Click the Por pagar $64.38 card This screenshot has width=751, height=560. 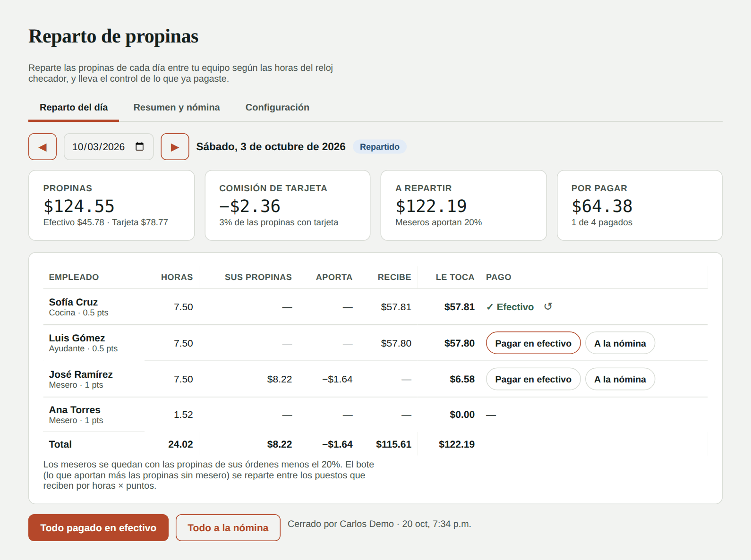click(640, 205)
